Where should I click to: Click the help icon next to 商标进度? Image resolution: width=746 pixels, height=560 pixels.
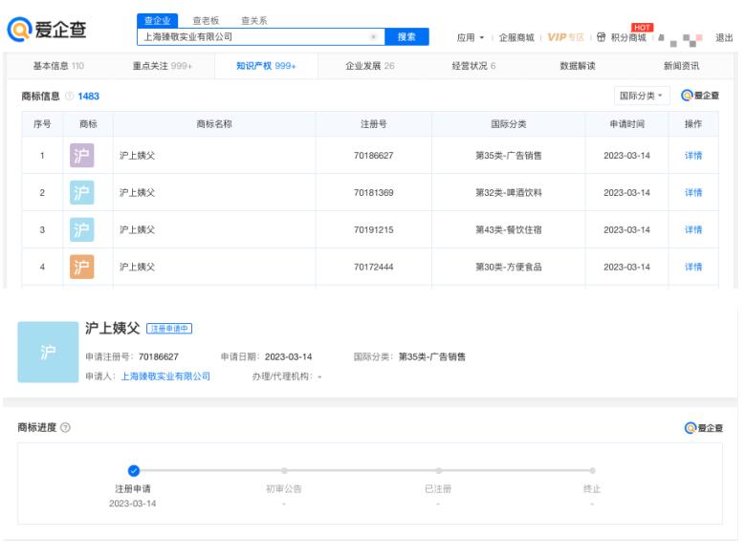click(65, 427)
